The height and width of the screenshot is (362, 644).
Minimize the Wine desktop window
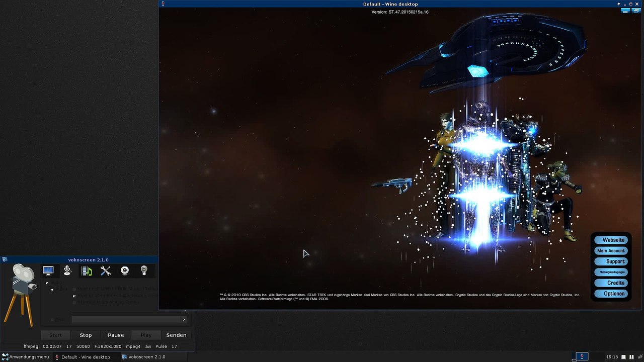tap(625, 4)
